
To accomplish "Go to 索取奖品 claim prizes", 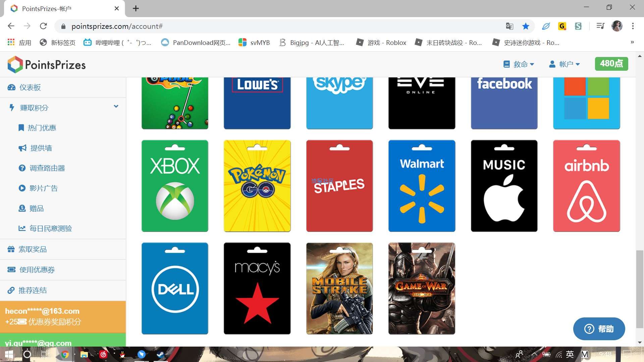I will click(63, 249).
